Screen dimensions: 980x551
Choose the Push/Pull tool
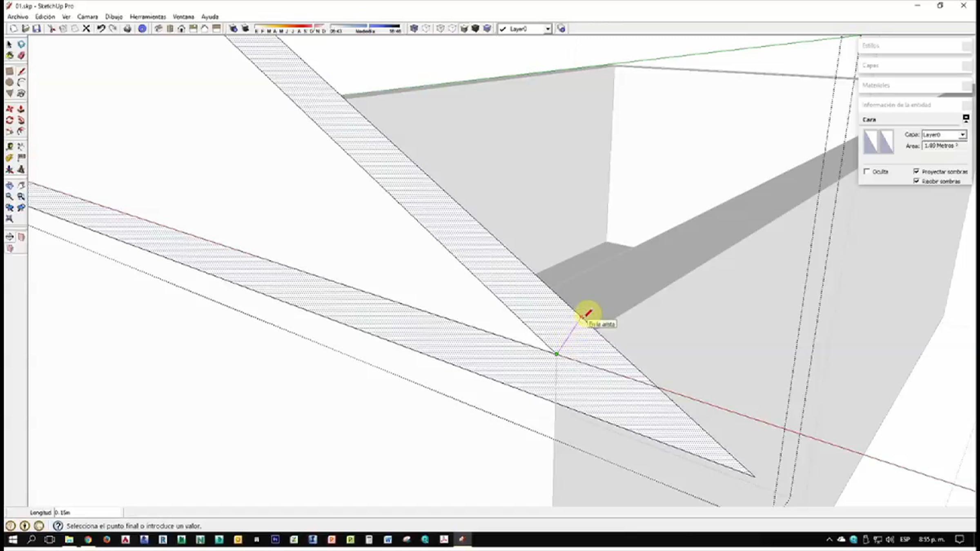tap(21, 109)
